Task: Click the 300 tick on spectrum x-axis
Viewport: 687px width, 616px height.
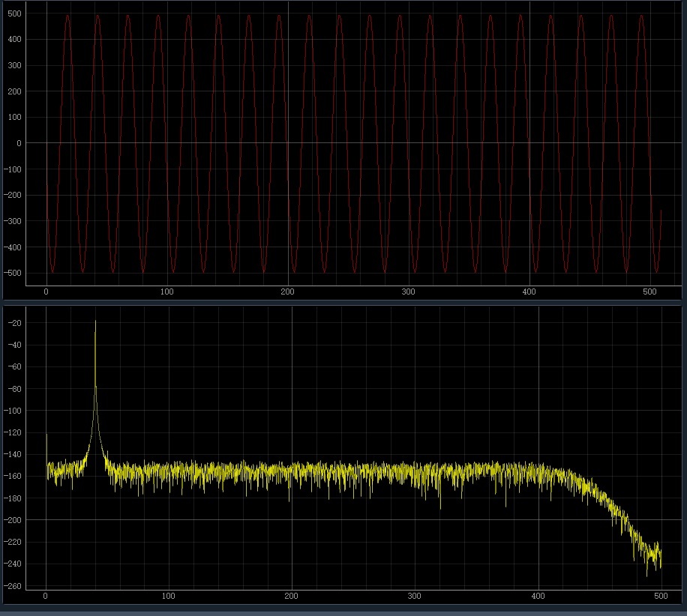Action: click(414, 596)
